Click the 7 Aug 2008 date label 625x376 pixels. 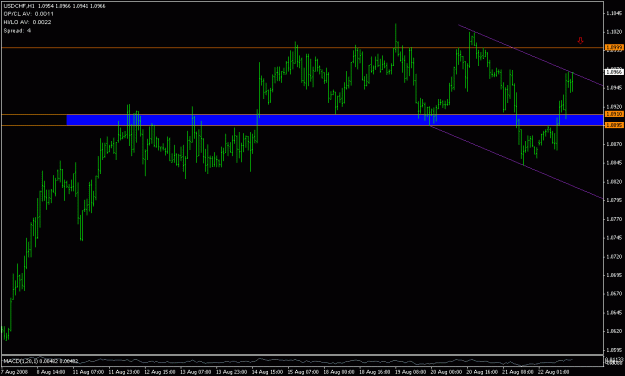click(x=14, y=372)
